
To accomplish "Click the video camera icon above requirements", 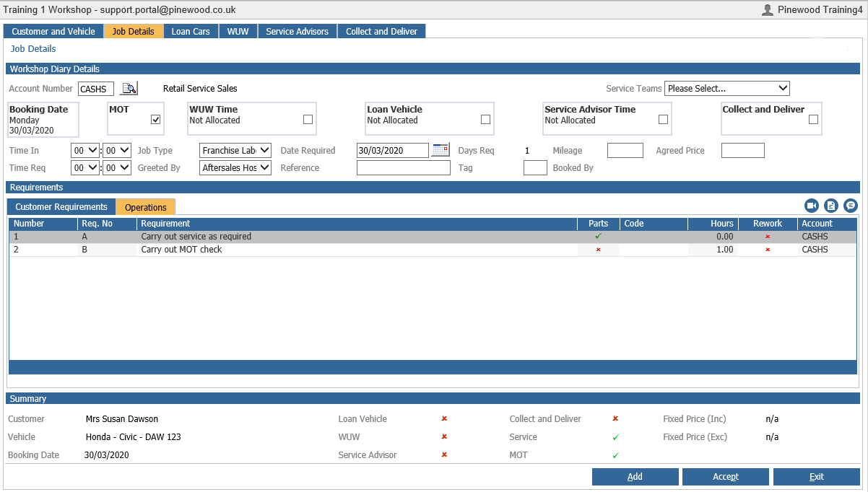I will pos(811,206).
